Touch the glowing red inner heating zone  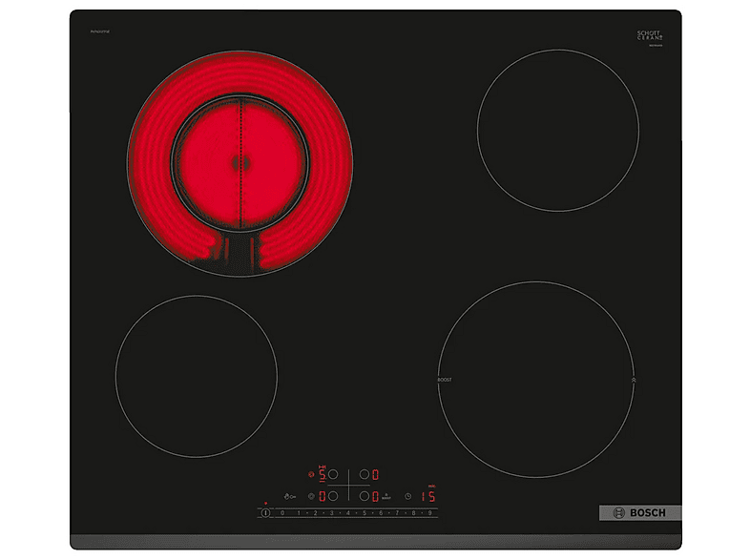pyautogui.click(x=240, y=163)
